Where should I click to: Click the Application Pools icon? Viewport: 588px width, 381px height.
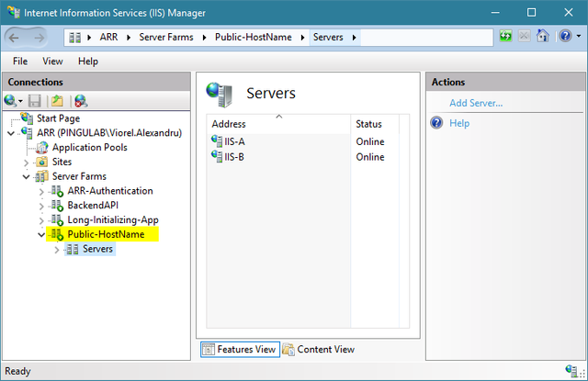(x=42, y=148)
